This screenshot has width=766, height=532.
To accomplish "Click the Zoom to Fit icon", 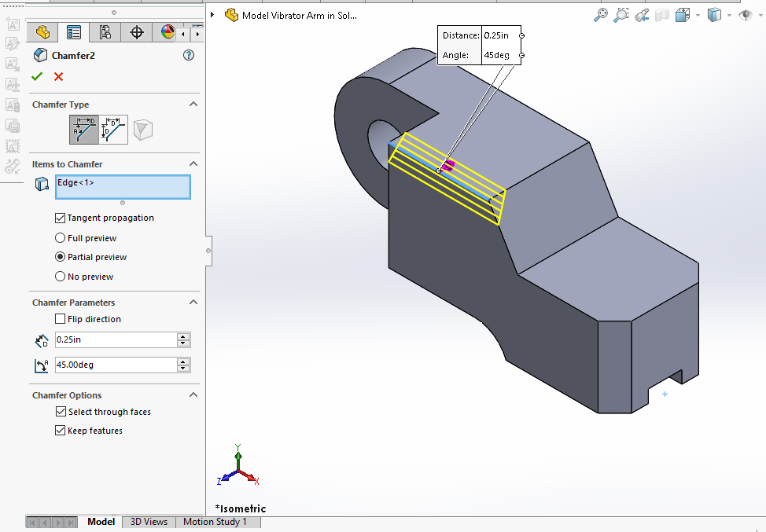I will coord(601,15).
